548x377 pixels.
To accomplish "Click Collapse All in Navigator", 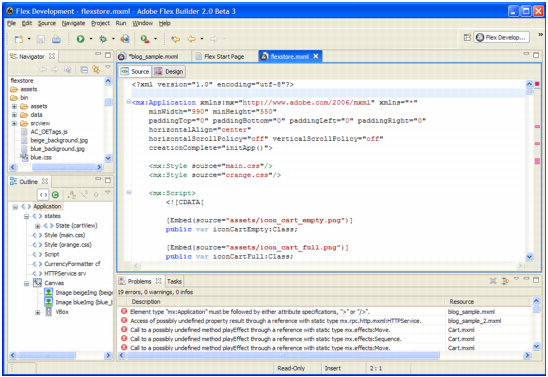I will click(84, 70).
